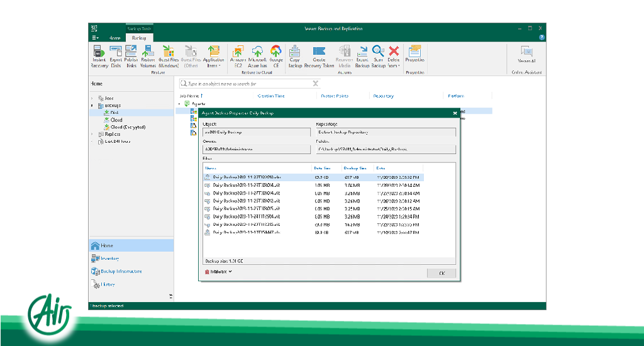Viewport: 644px width, 346px height.
Task: Open the Veeam AI online assistant
Action: (526, 54)
